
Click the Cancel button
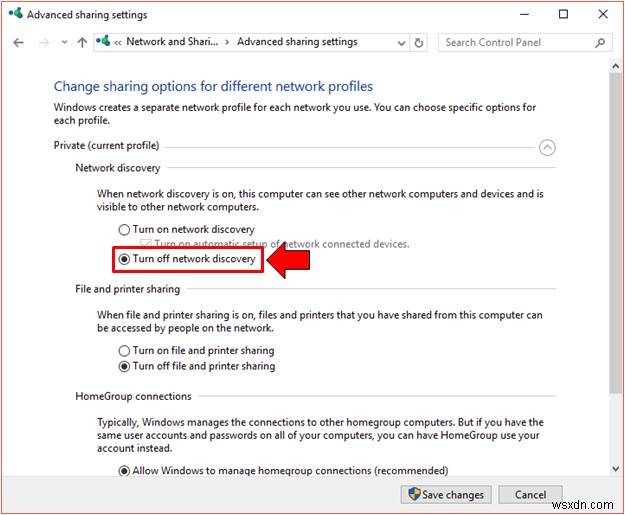[x=530, y=495]
